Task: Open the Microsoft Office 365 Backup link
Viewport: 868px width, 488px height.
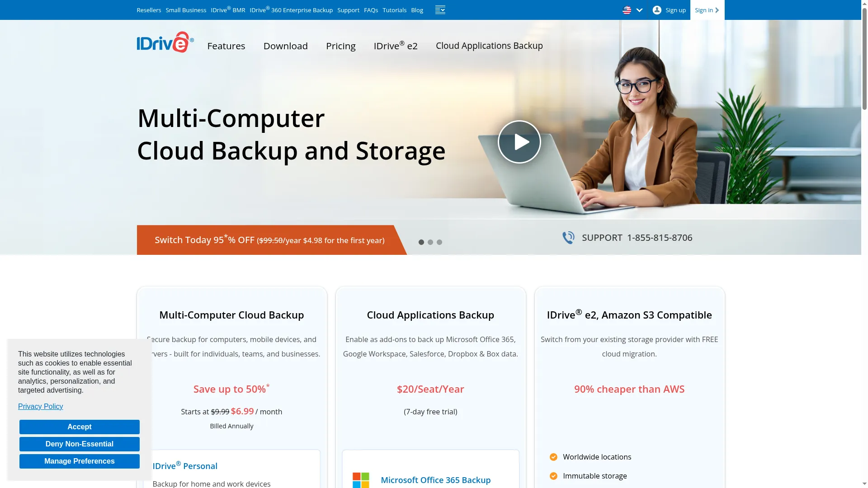Action: 435,480
